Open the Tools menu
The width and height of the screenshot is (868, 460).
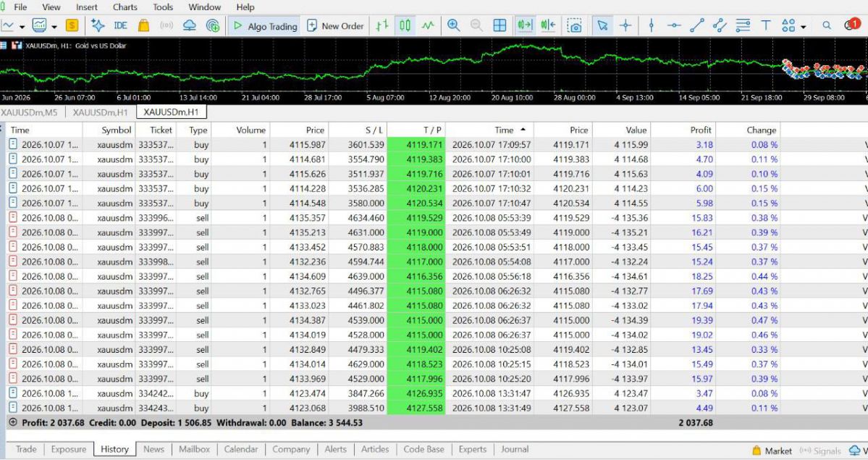pyautogui.click(x=163, y=7)
